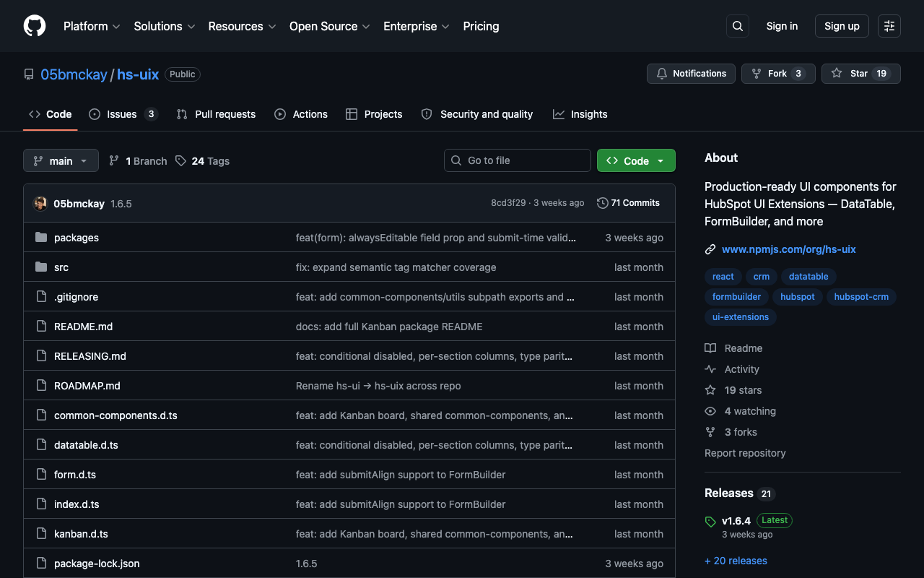Click the kanban.d.ts file icon

click(41, 534)
